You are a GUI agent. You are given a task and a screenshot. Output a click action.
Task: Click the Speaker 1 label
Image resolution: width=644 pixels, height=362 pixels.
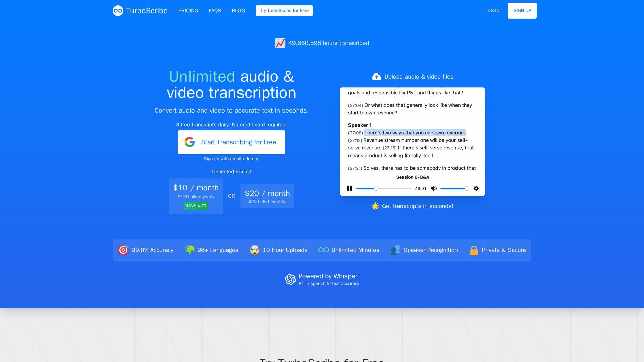[360, 125]
